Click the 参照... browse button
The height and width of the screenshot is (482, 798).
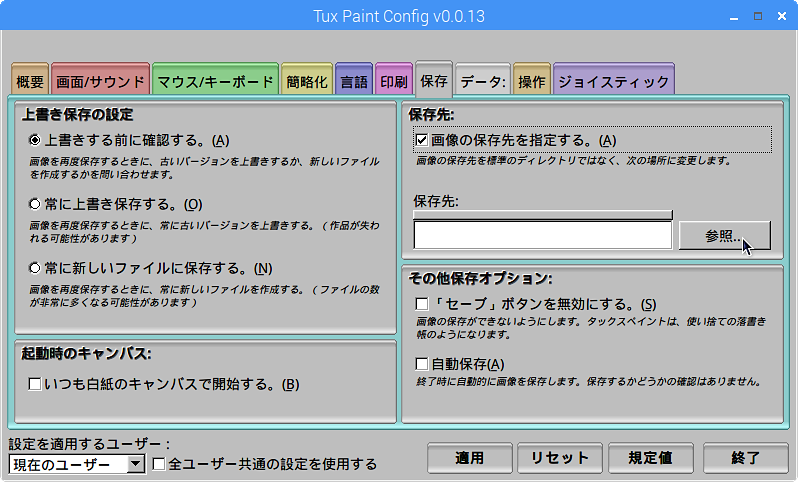(725, 236)
